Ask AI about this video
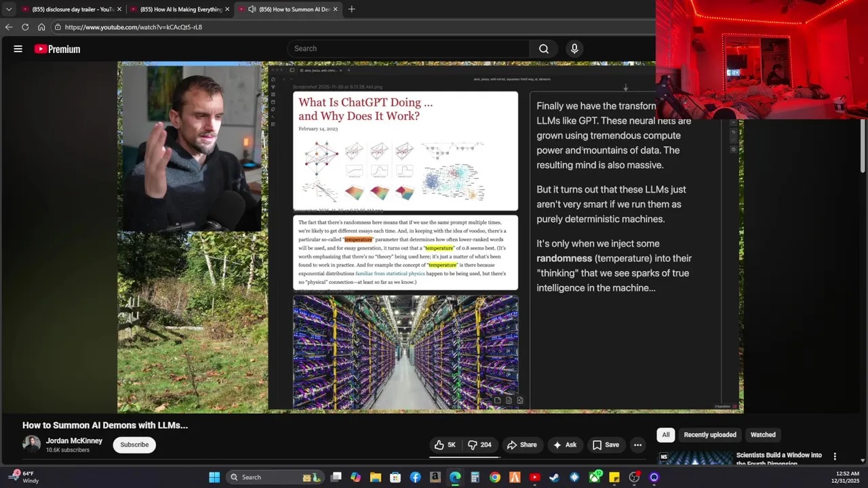This screenshot has width=868, height=488. point(565,445)
